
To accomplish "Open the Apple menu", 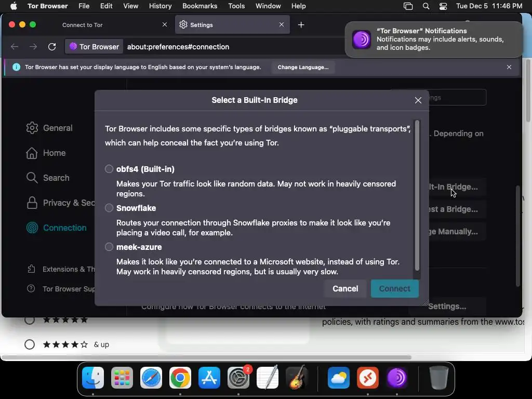I will pyautogui.click(x=14, y=6).
